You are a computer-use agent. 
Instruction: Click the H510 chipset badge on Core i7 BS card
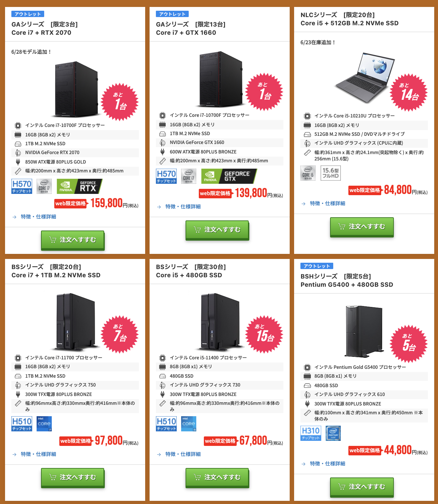point(22,424)
